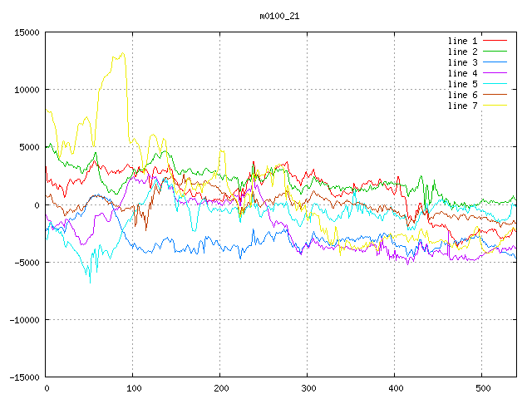The image size is (532, 399).
Task: Click the 0 label on the y-axis
Action: pos(37,205)
